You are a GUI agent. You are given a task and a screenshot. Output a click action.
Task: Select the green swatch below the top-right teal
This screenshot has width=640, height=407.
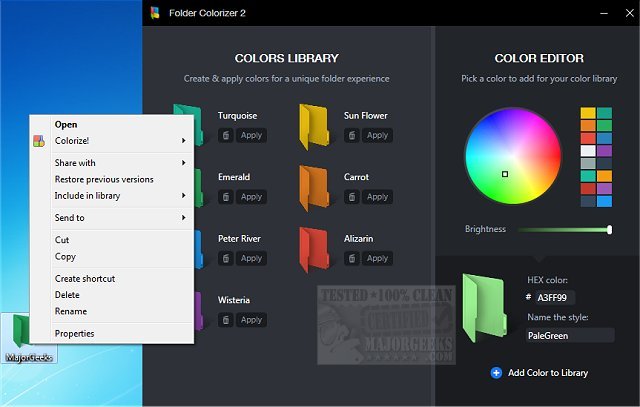point(604,125)
